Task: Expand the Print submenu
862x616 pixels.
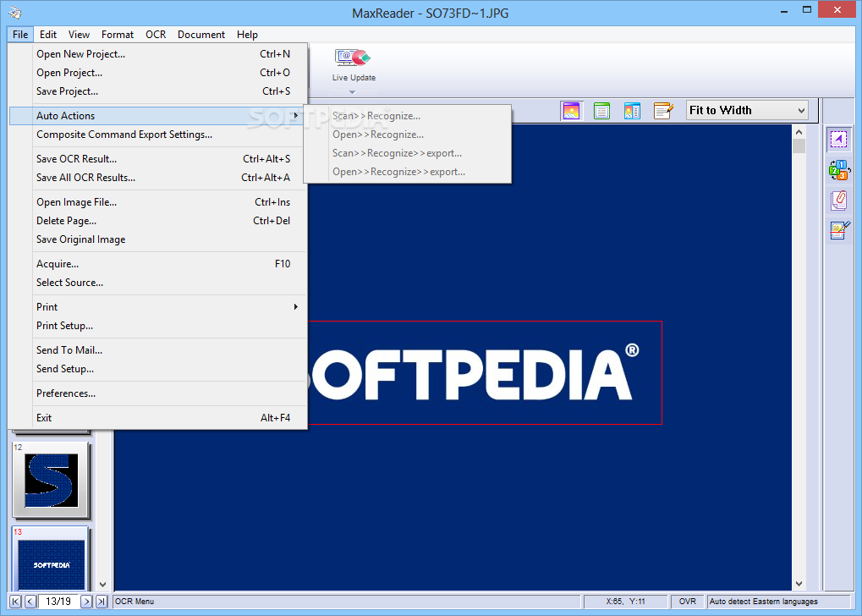Action: [158, 307]
